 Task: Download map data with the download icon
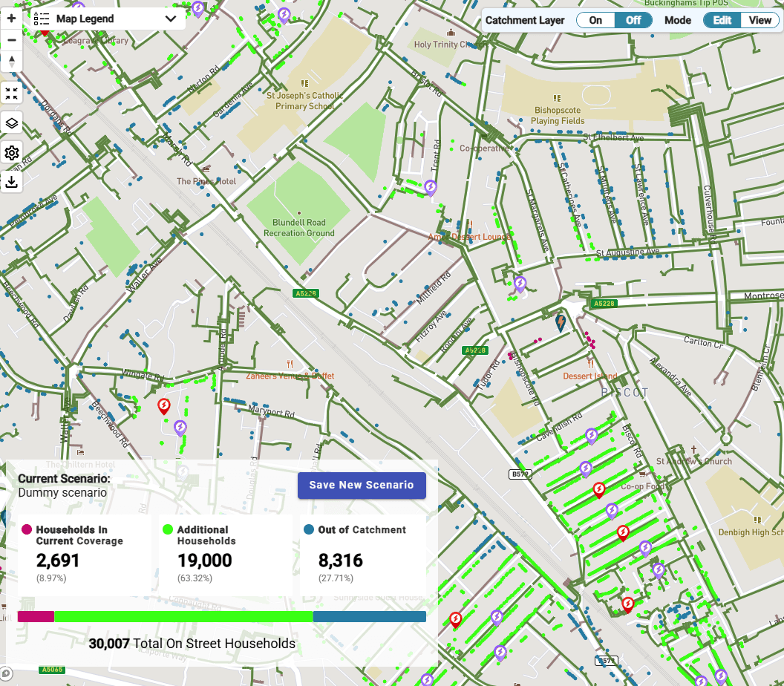(x=11, y=181)
